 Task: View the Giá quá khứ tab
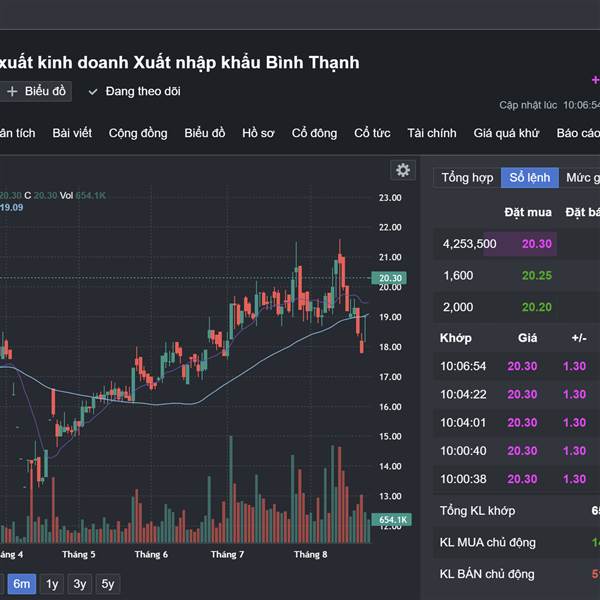pos(506,133)
